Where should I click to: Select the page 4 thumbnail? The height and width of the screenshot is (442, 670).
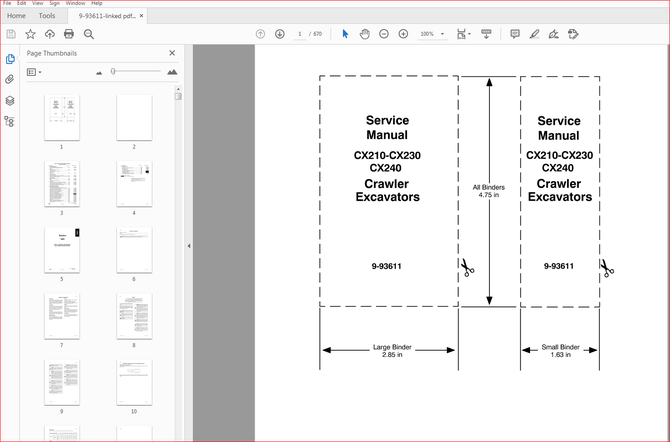[x=134, y=184]
